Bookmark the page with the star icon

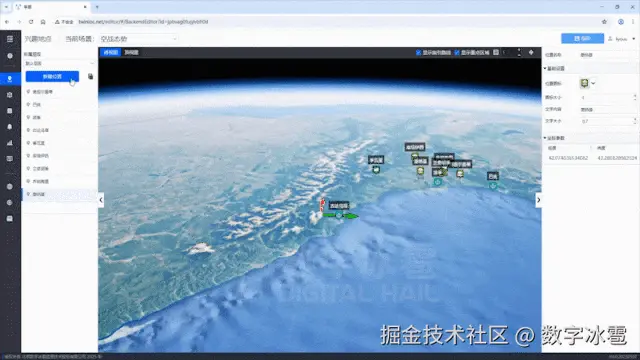coord(604,22)
